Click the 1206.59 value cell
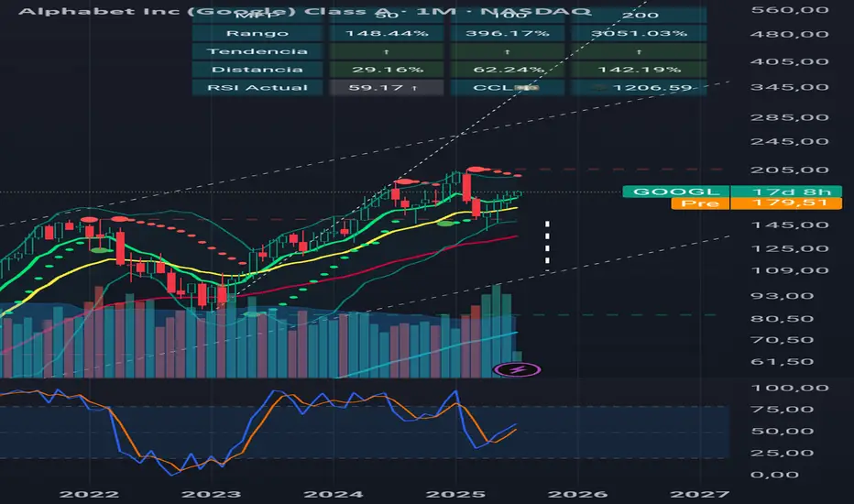Image resolution: width=854 pixels, height=504 pixels. pos(639,87)
